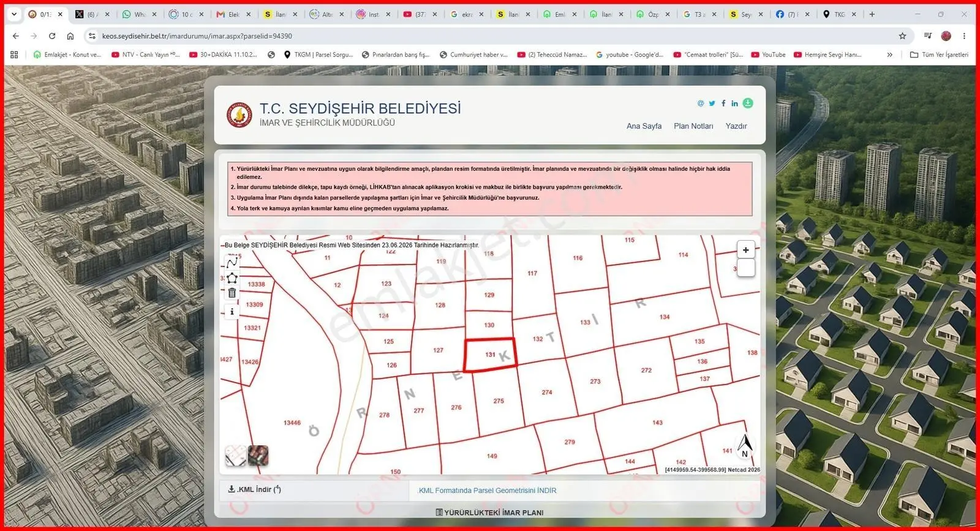Screen dimensions: 980x531
Task: Open the Twitter icon in page header
Action: pos(712,104)
